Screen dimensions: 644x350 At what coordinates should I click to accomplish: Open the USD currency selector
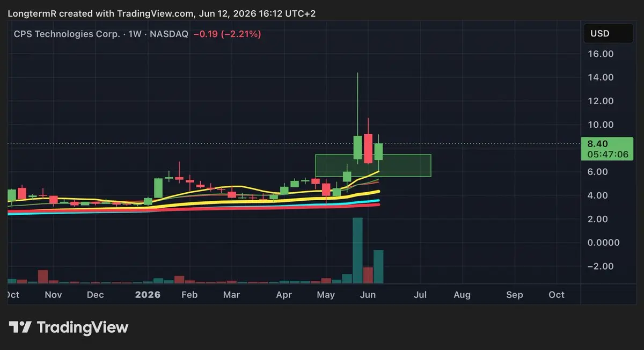click(x=608, y=34)
